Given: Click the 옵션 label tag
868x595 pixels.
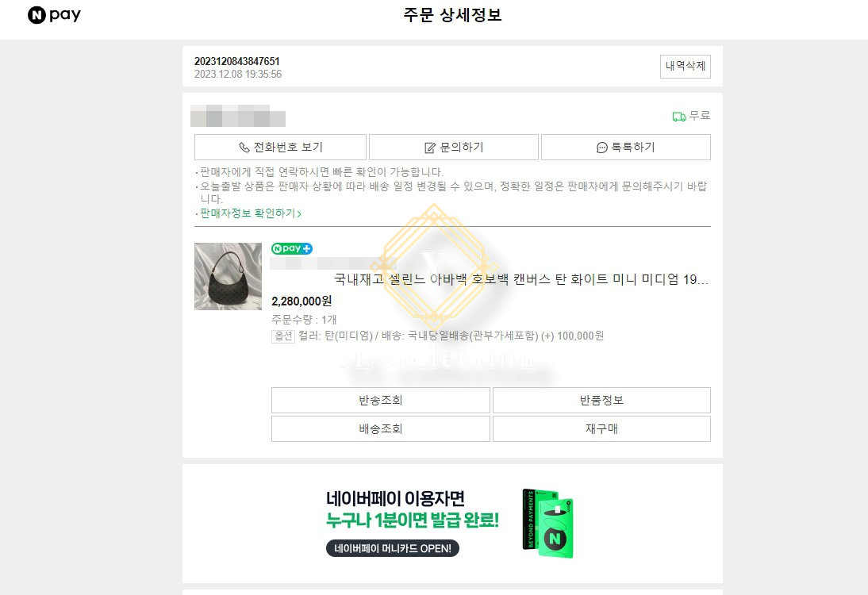Looking at the screenshot, I should coord(283,336).
